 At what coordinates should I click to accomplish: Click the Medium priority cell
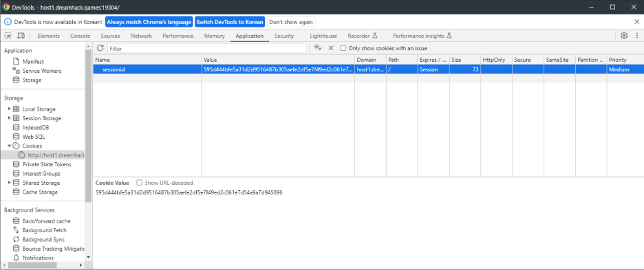[625, 69]
